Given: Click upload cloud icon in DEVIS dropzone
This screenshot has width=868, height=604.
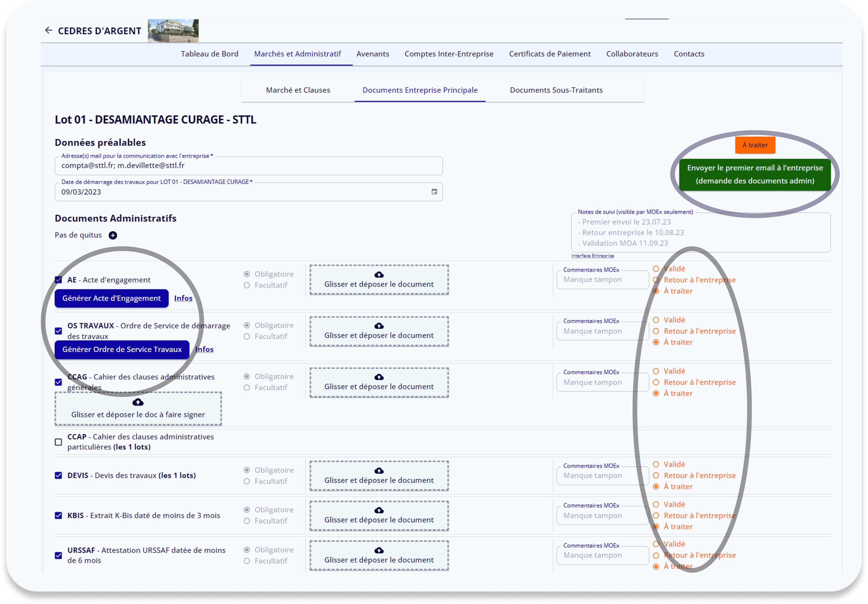Looking at the screenshot, I should [379, 471].
